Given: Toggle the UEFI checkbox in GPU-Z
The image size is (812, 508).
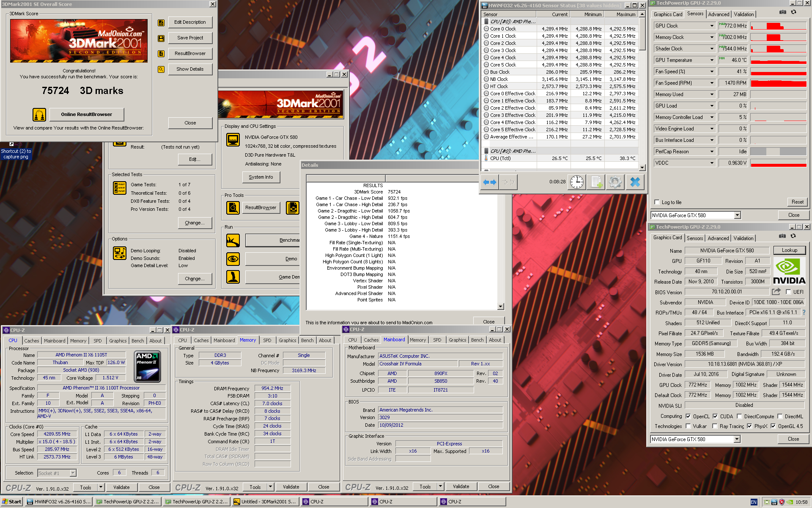Looking at the screenshot, I should pyautogui.click(x=788, y=292).
